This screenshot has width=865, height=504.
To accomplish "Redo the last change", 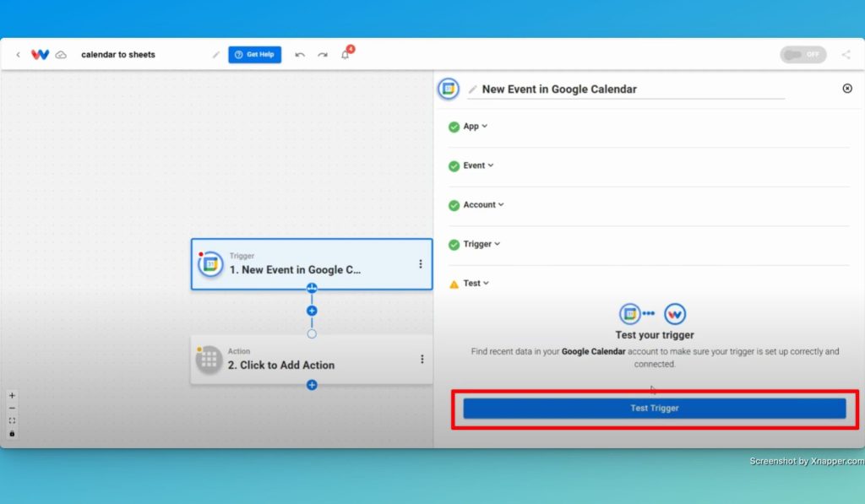I will click(323, 55).
